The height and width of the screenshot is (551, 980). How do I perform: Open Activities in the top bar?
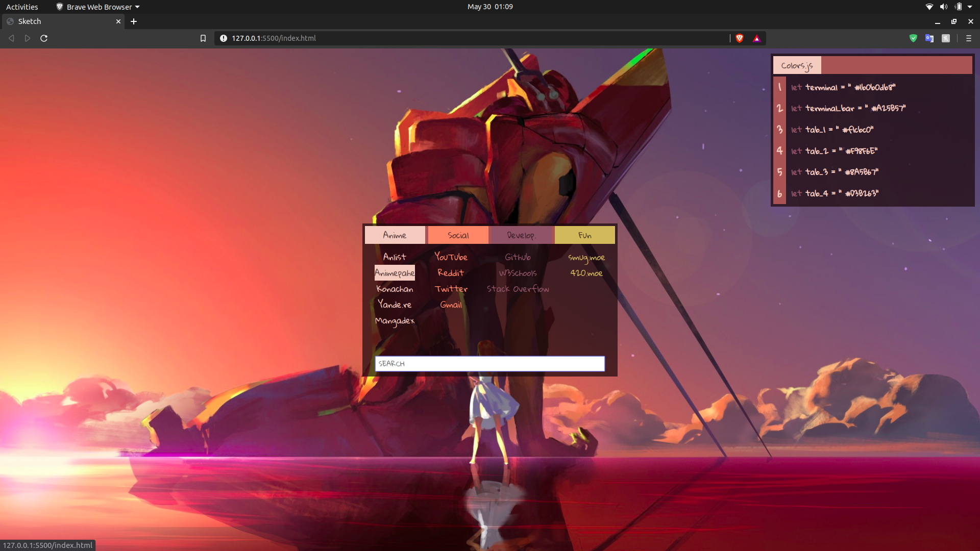point(22,7)
